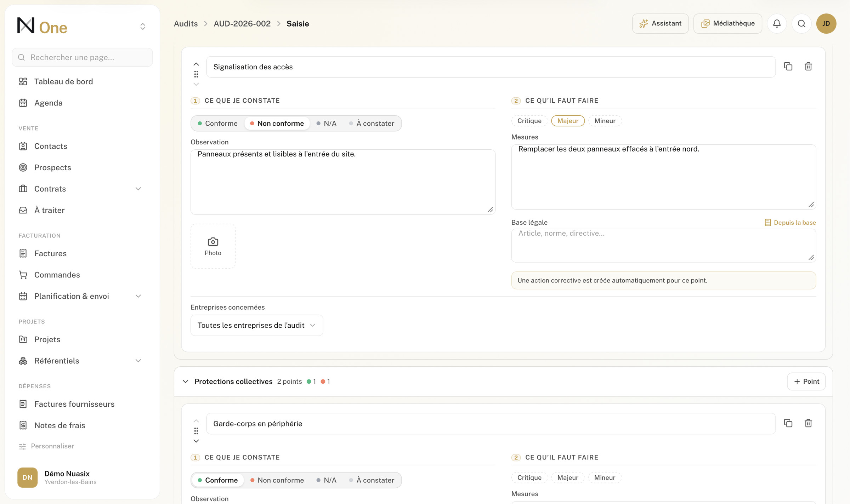The image size is (850, 504).
Task: Click the search magnifier icon in header
Action: (x=801, y=23)
